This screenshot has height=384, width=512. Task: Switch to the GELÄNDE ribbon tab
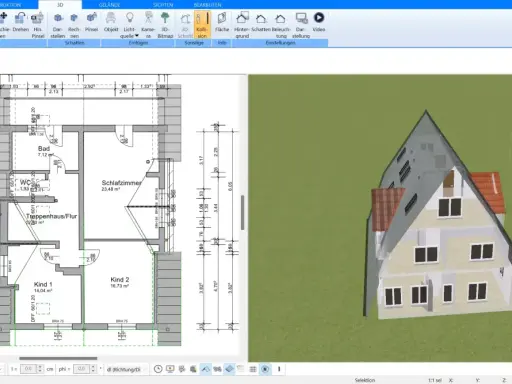109,5
